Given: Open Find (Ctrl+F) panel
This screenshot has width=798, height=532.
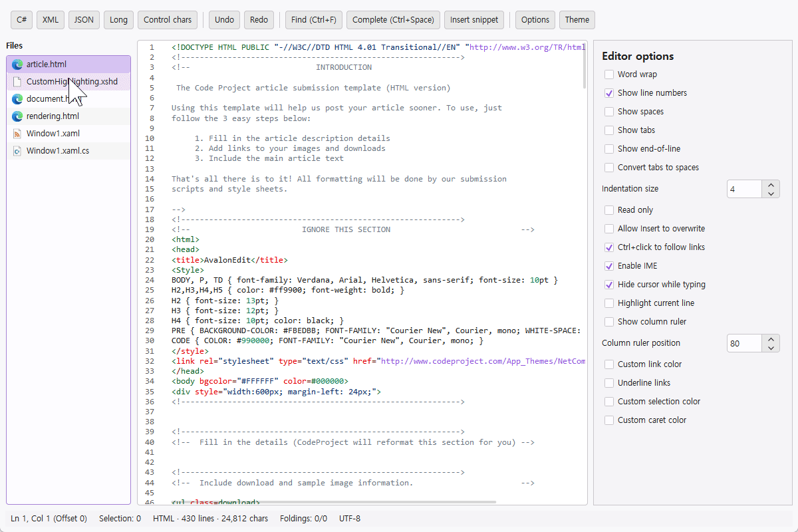Looking at the screenshot, I should point(315,20).
